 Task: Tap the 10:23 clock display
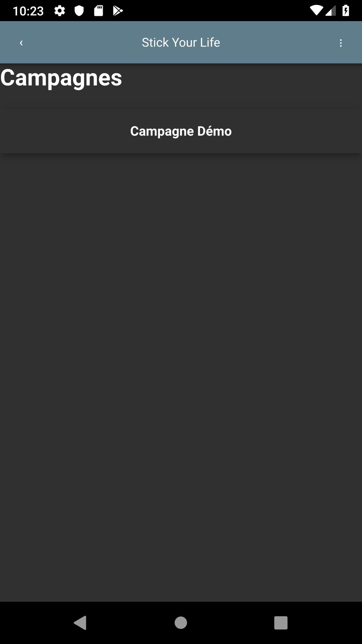[x=28, y=11]
